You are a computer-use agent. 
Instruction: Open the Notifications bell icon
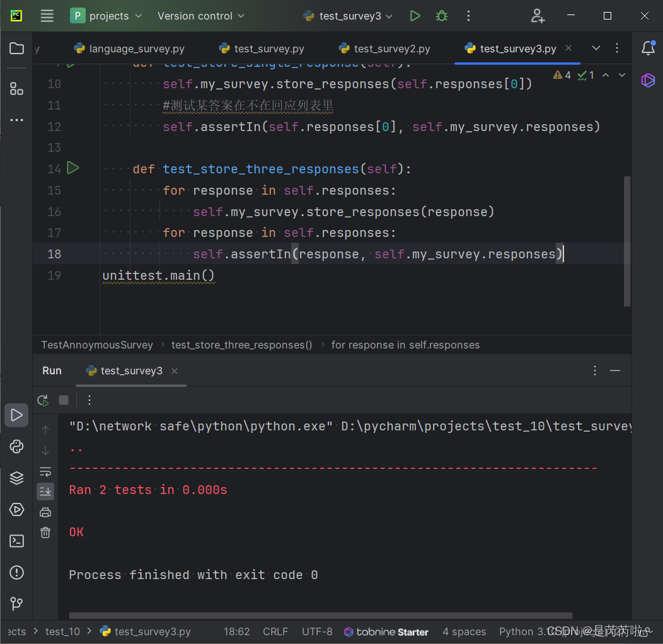point(647,49)
